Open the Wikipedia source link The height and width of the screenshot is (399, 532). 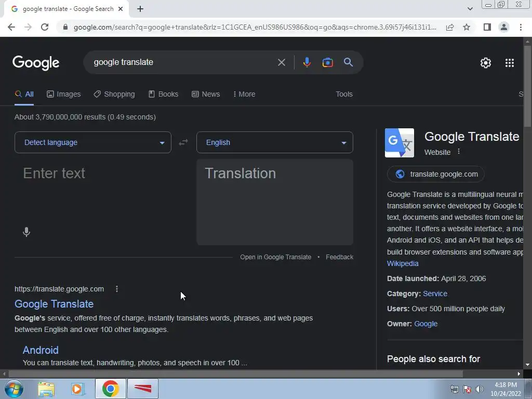[403, 263]
